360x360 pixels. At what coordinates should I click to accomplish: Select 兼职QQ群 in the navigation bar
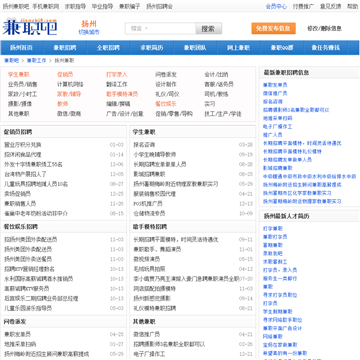[x=282, y=48]
